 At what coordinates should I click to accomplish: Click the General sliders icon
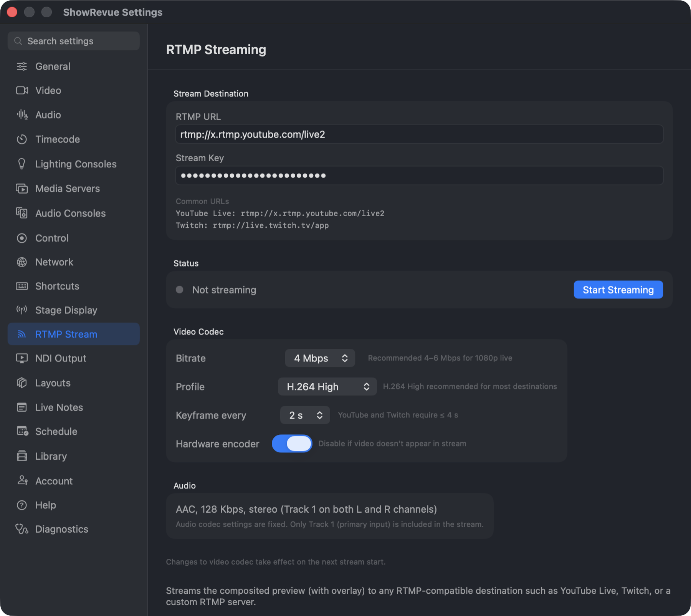pyautogui.click(x=22, y=66)
